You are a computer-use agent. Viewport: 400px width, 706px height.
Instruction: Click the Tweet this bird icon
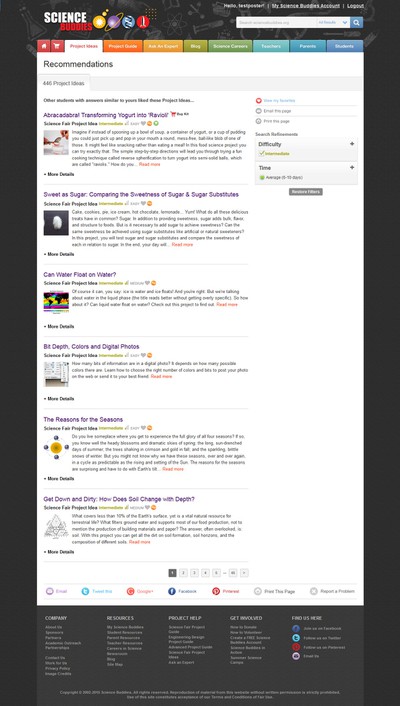(x=85, y=591)
